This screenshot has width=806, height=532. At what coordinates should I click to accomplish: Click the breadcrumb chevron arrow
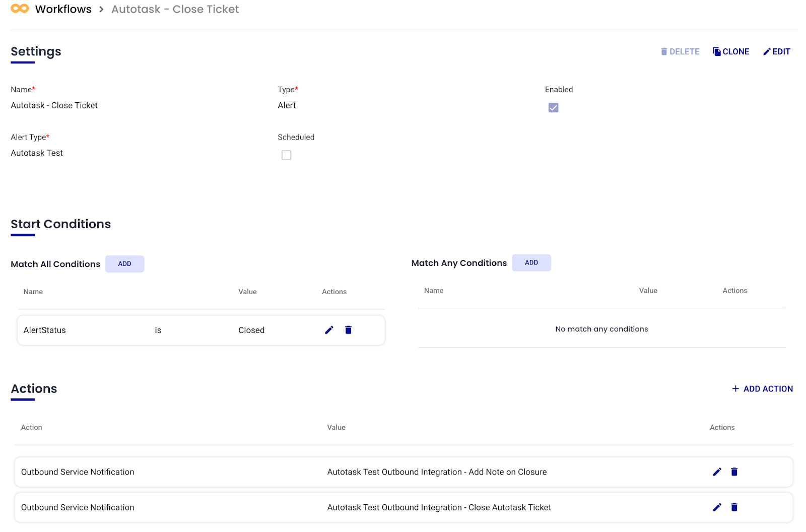101,10
